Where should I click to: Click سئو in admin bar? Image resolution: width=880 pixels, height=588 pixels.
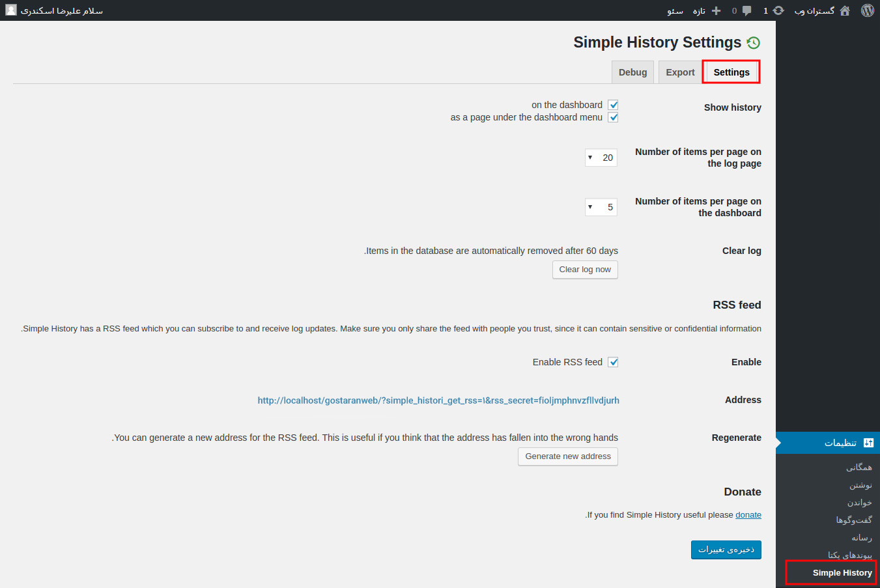click(675, 10)
